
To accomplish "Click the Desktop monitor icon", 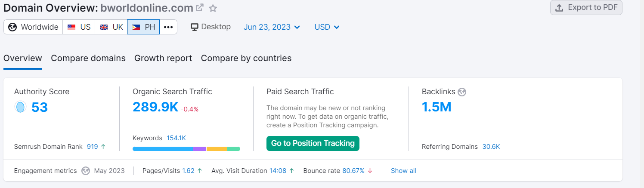I will (195, 27).
